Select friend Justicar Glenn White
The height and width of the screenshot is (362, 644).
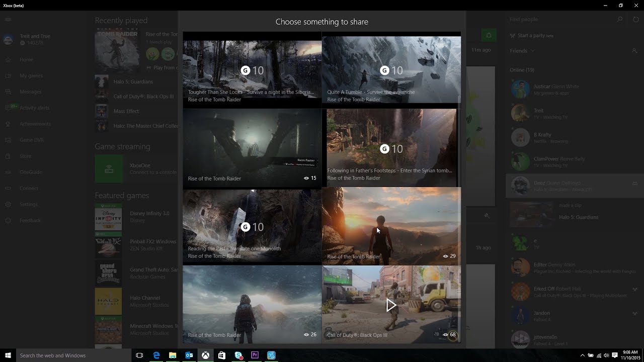pyautogui.click(x=574, y=89)
